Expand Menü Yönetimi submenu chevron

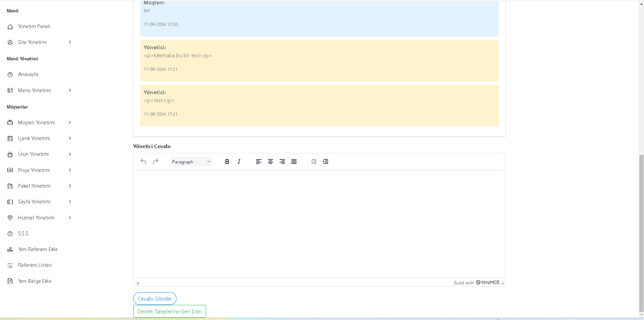pos(70,90)
